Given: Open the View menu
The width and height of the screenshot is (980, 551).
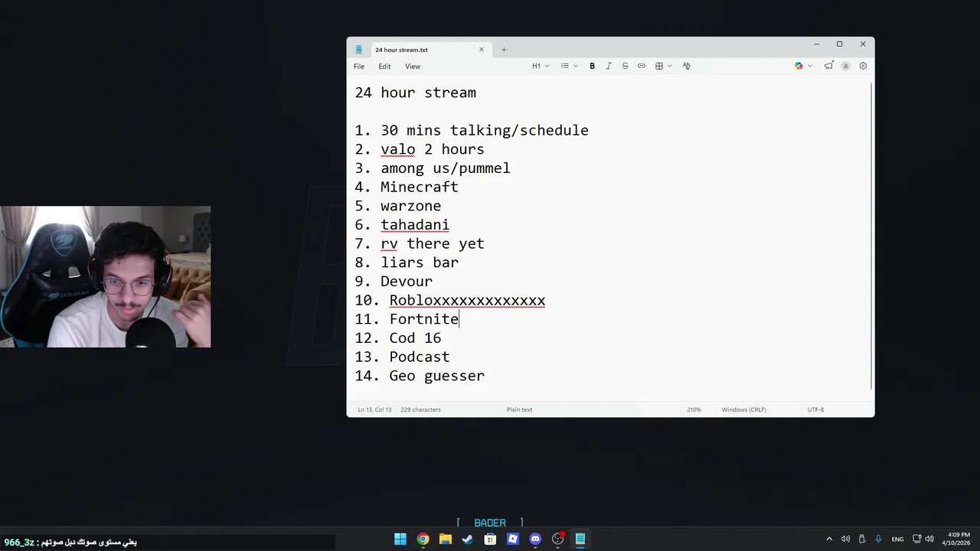Looking at the screenshot, I should pyautogui.click(x=413, y=67).
